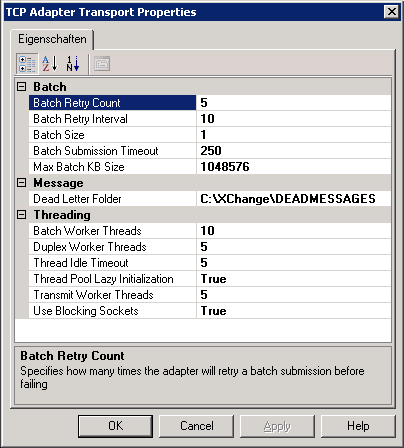Collapse the Threading category
404x448 pixels.
[21, 215]
